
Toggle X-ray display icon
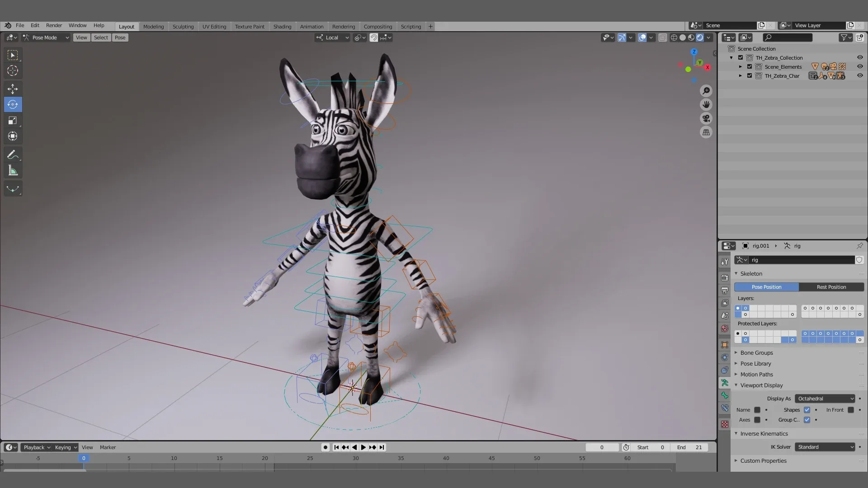(662, 38)
